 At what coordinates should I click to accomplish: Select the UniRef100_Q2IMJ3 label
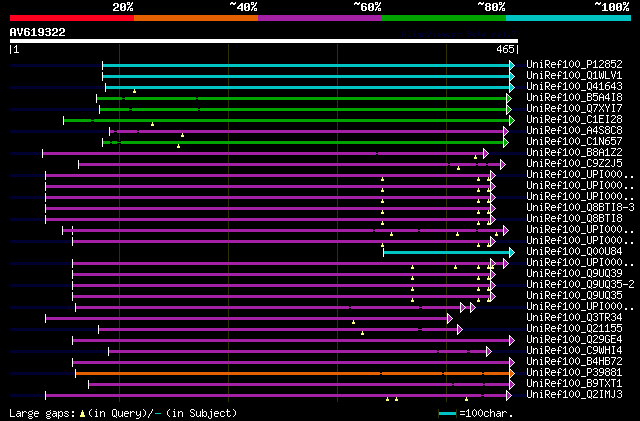[574, 395]
